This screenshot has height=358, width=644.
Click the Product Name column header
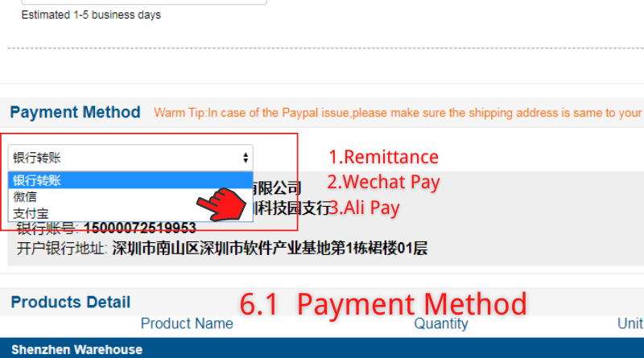[187, 323]
